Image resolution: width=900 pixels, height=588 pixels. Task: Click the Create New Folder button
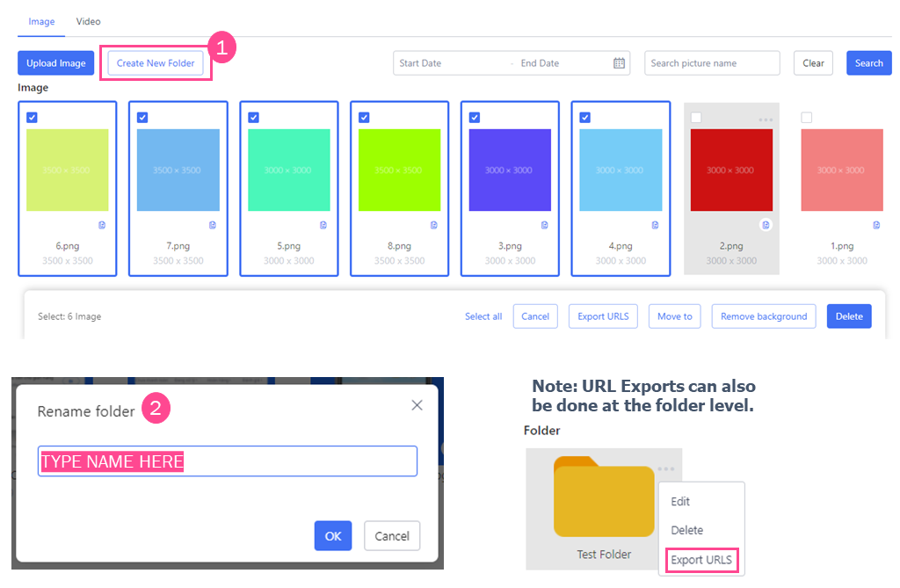point(155,62)
